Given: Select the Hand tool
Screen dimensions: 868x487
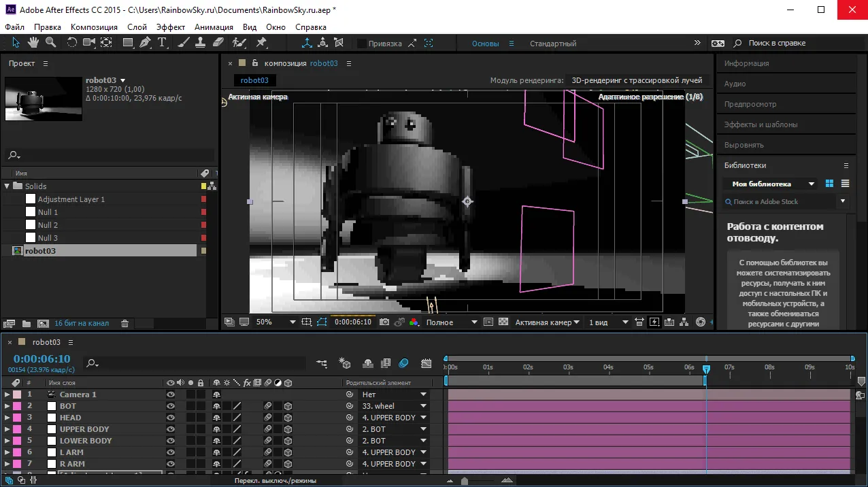Looking at the screenshot, I should click(33, 42).
